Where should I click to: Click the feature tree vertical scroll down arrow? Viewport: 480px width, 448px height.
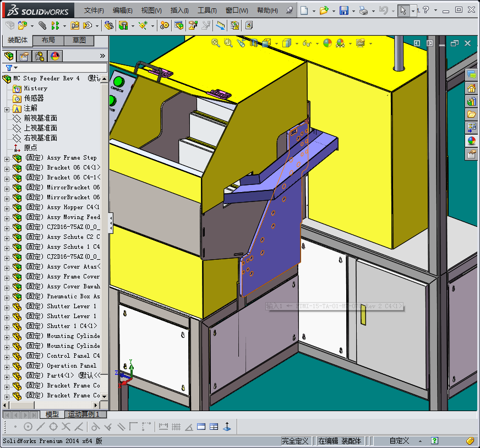(x=105, y=396)
